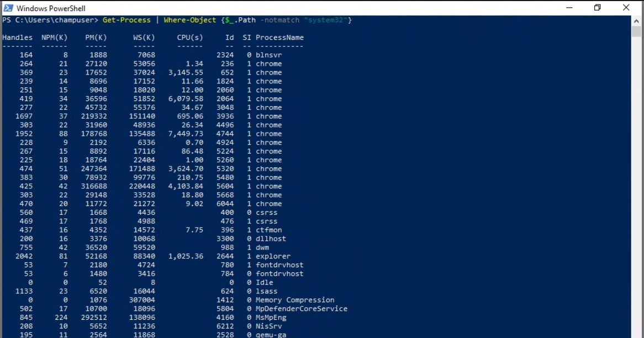Click the scrollbar up arrow

click(x=636, y=20)
